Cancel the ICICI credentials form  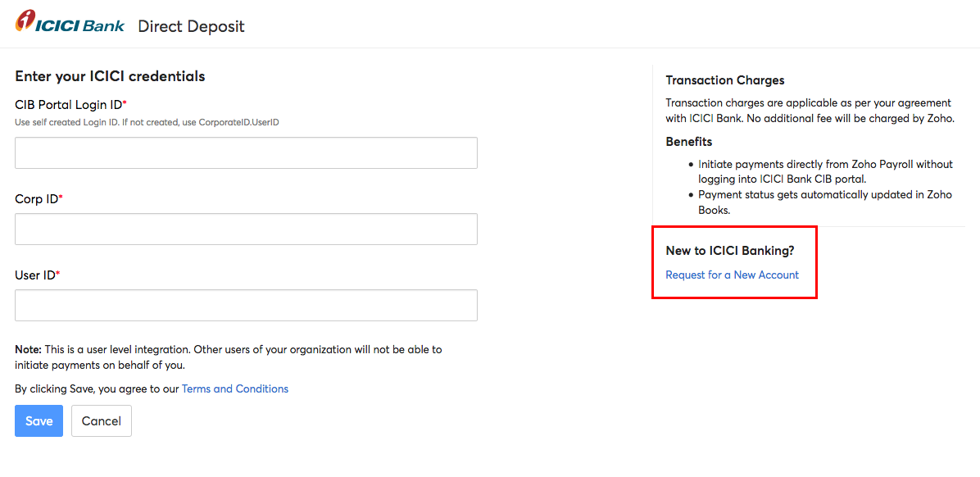click(x=102, y=420)
